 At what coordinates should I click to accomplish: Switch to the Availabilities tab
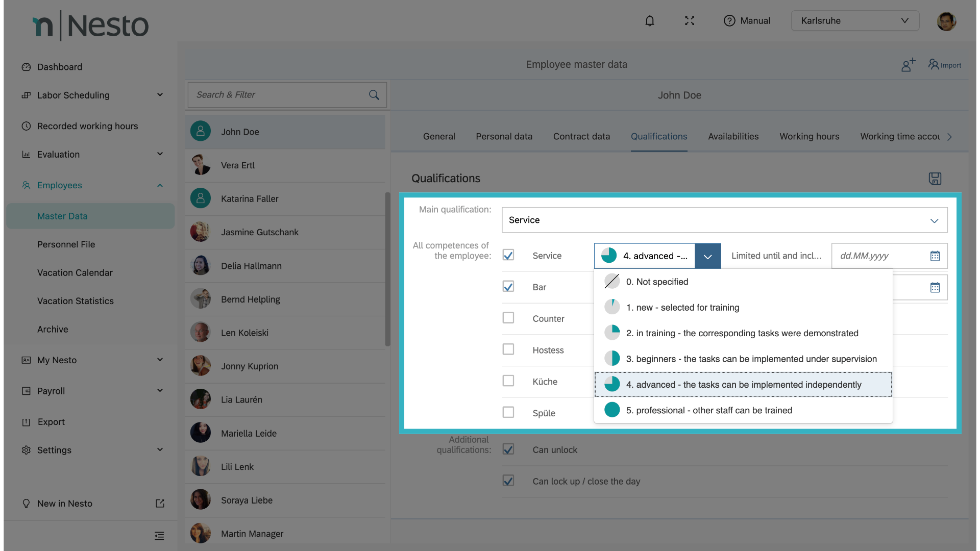[x=733, y=137]
